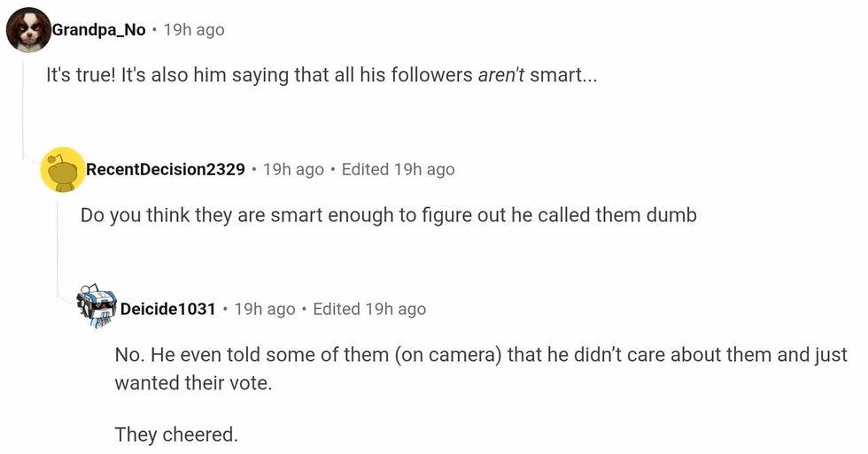Open Deicide1031's user profile
The height and width of the screenshot is (454, 868).
pyautogui.click(x=167, y=309)
